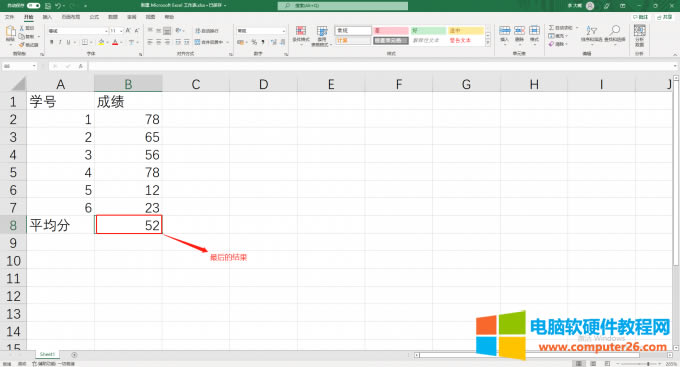Apply bold formatting with the B icon
Viewport: 680px width, 367px height.
tap(52, 42)
